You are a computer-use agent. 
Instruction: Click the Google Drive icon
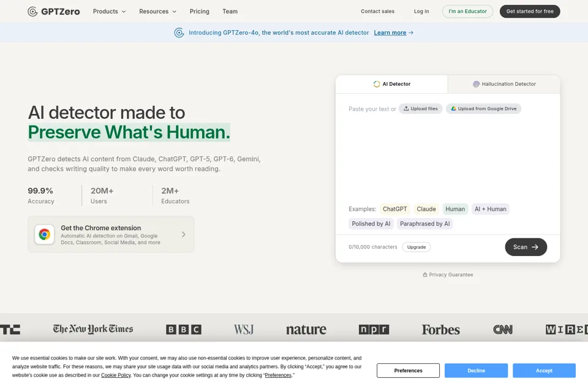453,109
